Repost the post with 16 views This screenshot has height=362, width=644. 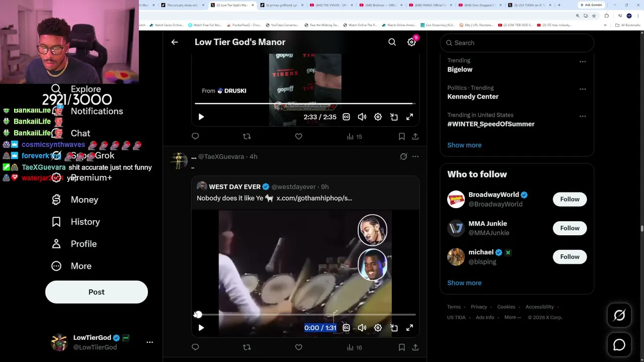(x=247, y=347)
